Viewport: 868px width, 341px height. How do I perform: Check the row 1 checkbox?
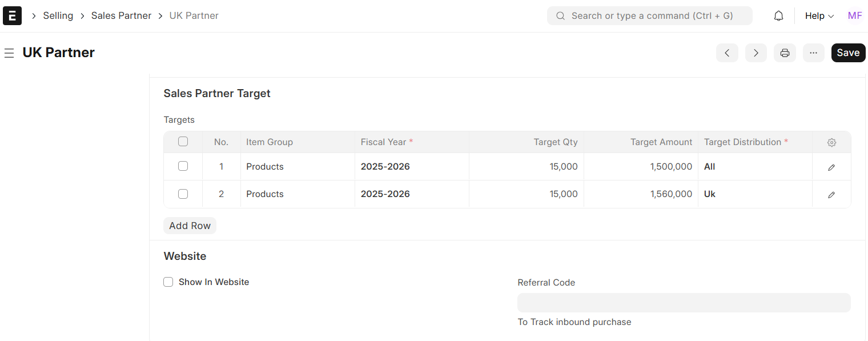183,166
